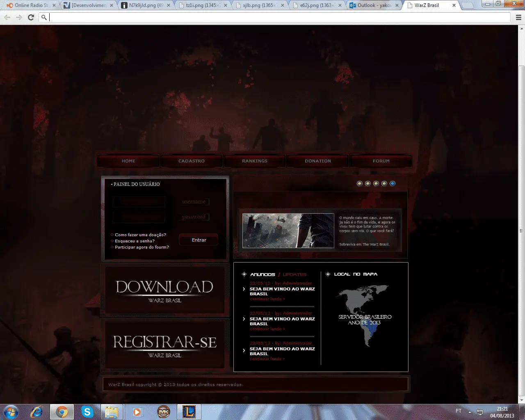Open Windows Explorer folder icon in taskbar
The width and height of the screenshot is (525, 420).
pos(112,412)
